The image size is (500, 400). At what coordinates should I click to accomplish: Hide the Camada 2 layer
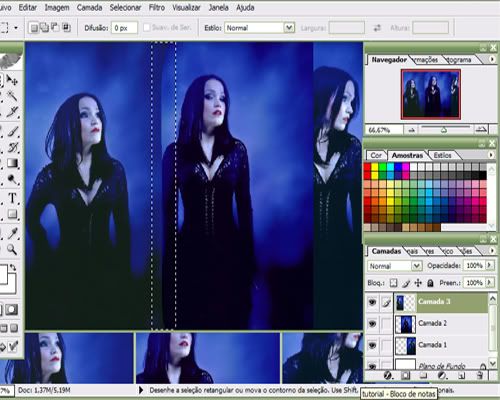(372, 324)
